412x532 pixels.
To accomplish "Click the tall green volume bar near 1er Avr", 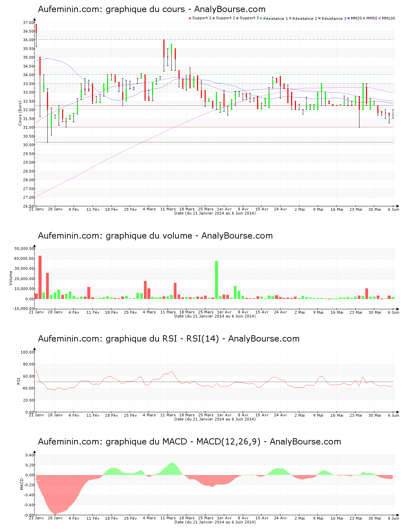I will click(x=216, y=280).
